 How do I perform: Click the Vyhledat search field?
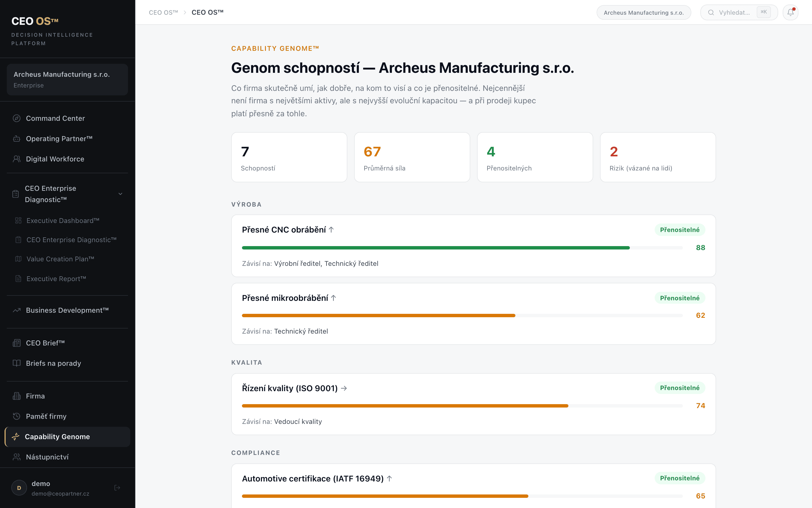coord(739,13)
